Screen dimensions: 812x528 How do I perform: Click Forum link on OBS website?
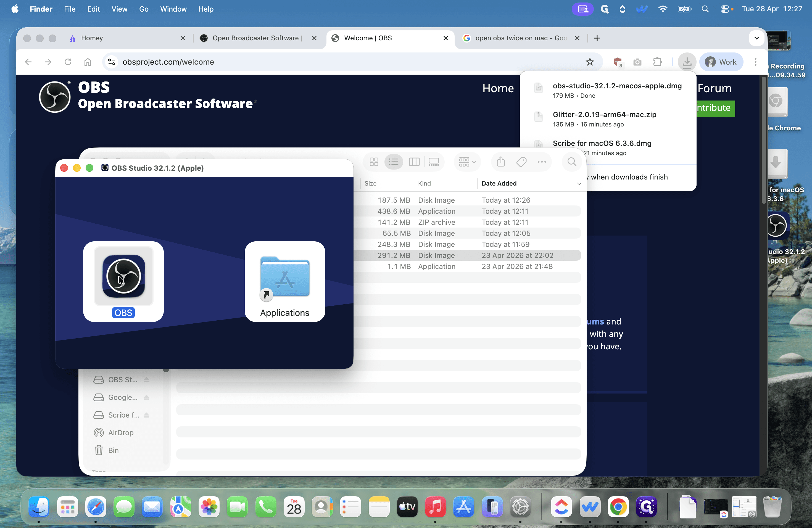point(715,88)
